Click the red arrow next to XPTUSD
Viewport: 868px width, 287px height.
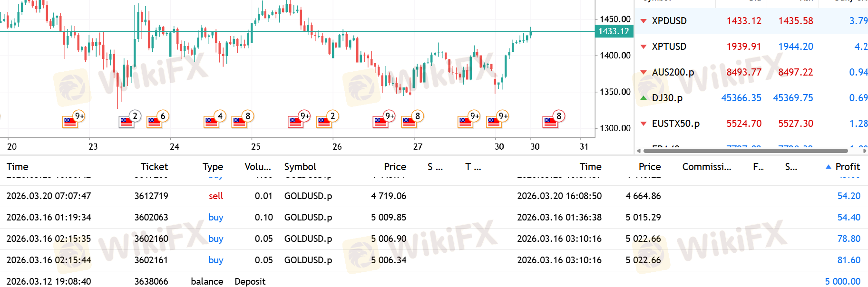[644, 47]
